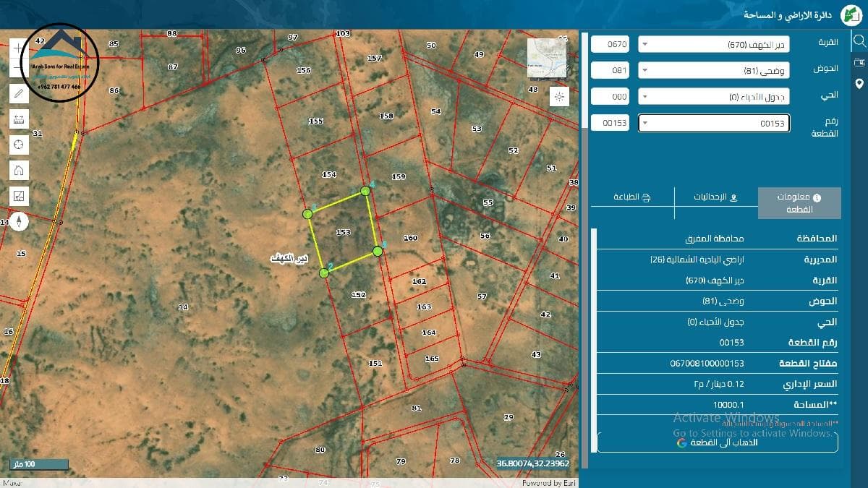Return to the home map extent

pos(19,171)
